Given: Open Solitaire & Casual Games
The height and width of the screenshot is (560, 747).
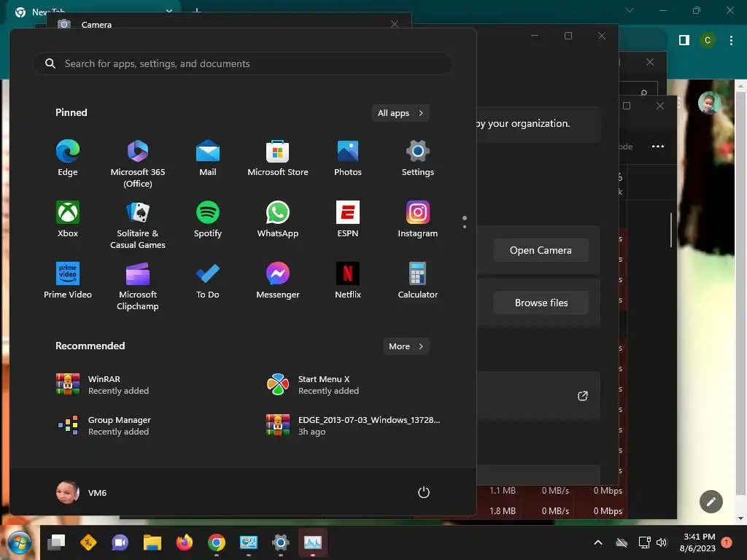Looking at the screenshot, I should (138, 225).
